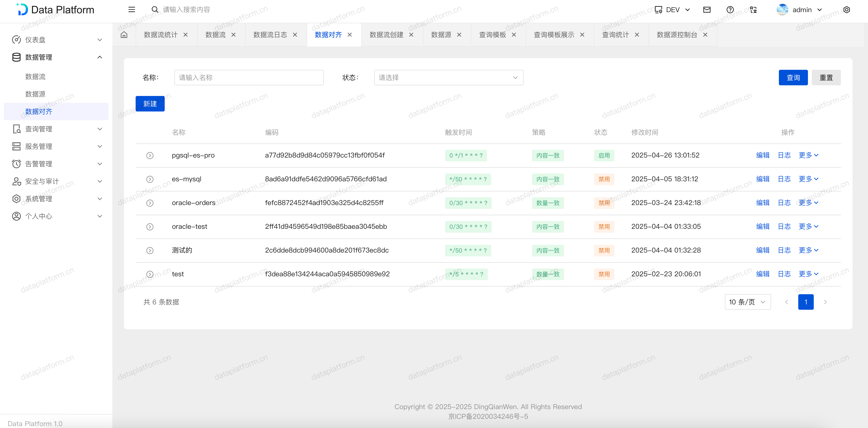Click the help question mark icon
The height and width of the screenshot is (428, 868).
(730, 10)
